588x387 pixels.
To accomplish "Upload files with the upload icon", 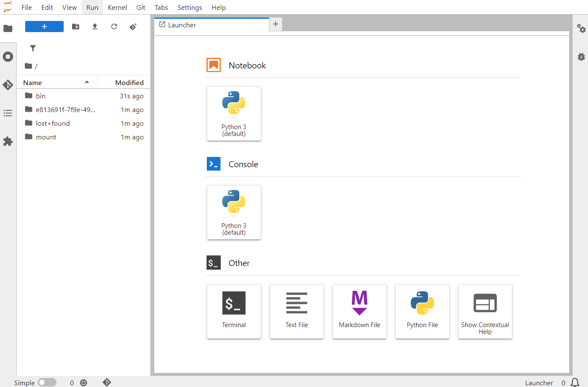I will point(94,27).
